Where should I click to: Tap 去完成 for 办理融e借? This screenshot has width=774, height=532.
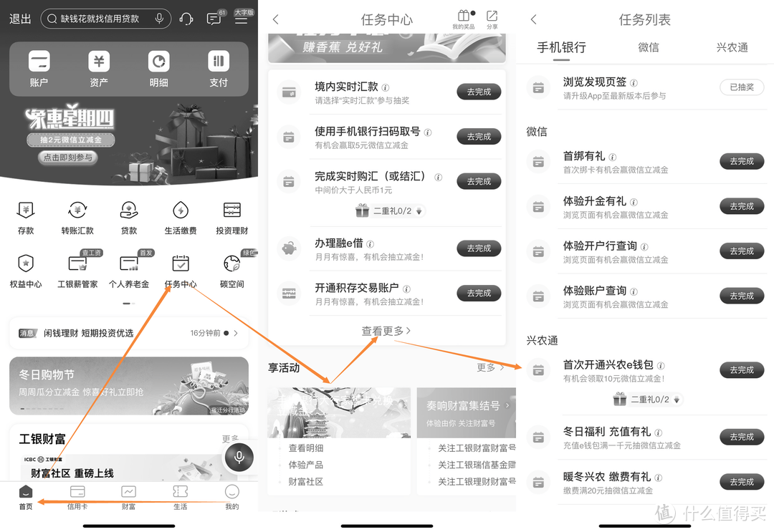coord(479,248)
